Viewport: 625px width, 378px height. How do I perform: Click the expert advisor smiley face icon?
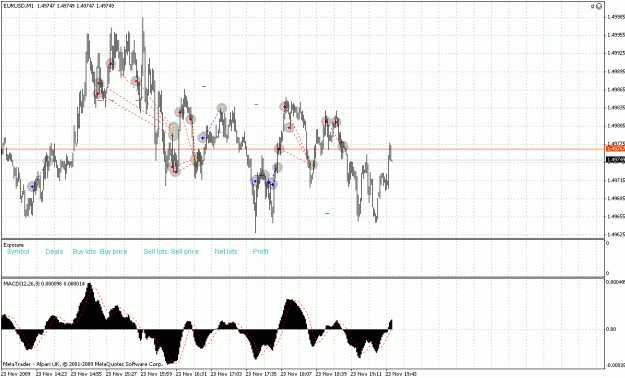tap(599, 6)
